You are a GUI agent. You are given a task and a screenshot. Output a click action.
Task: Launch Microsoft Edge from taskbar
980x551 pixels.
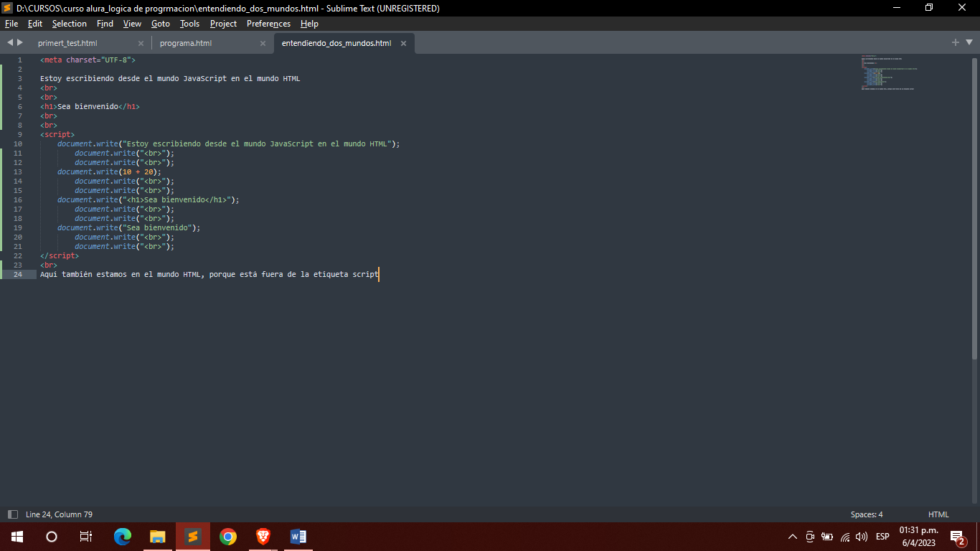coord(123,537)
